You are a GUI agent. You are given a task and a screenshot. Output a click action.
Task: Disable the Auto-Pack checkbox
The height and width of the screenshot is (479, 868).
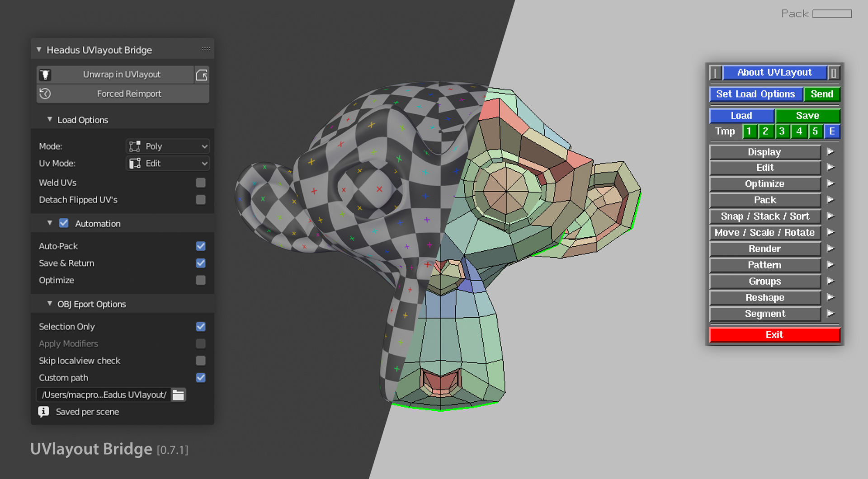click(x=201, y=246)
